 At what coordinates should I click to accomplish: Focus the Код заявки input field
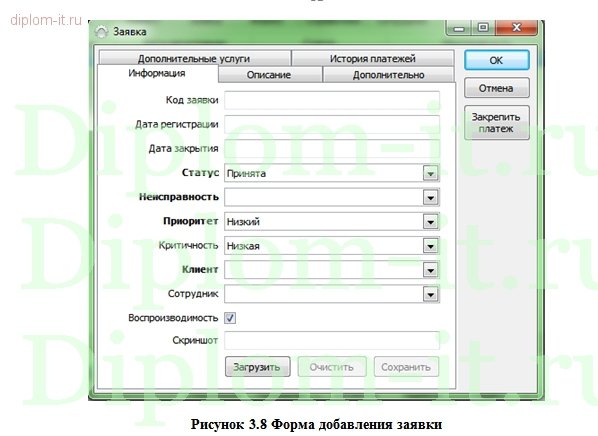pos(332,100)
